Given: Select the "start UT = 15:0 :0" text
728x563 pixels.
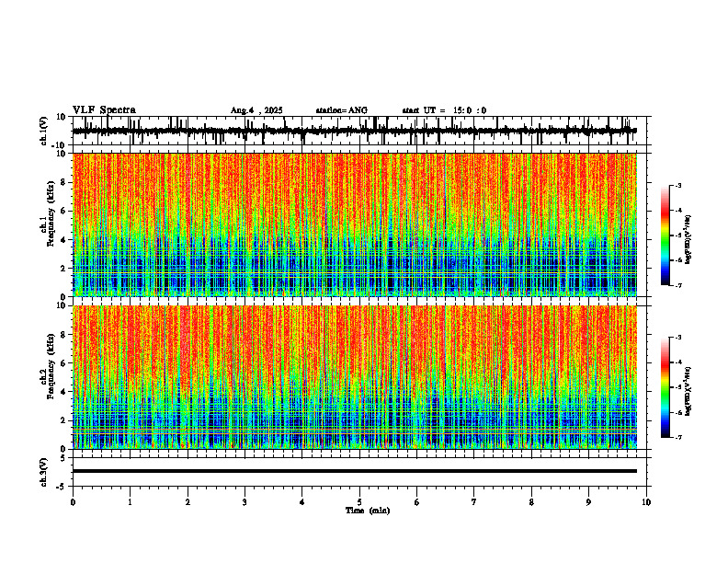Looking at the screenshot, I should (444, 110).
